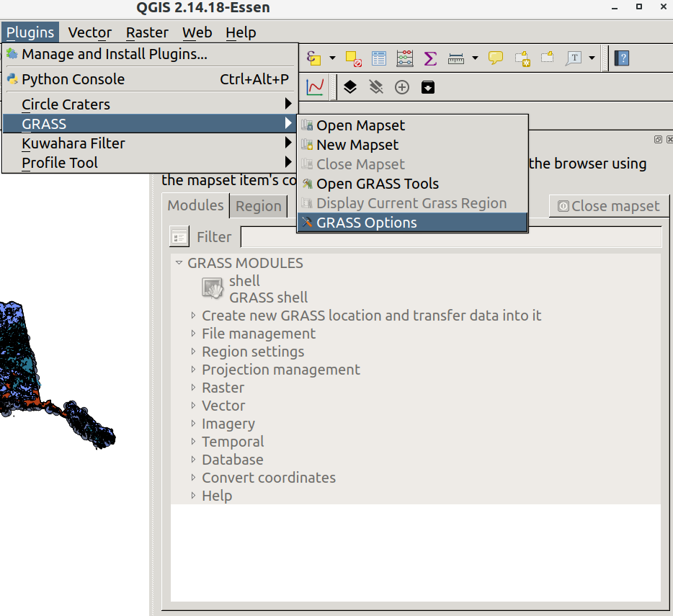Click Deselect Features from All Layers icon

point(353,58)
